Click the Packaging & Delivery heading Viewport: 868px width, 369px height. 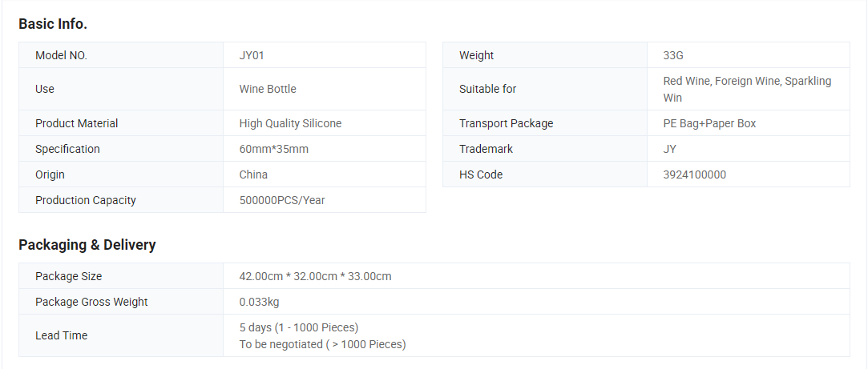[87, 244]
